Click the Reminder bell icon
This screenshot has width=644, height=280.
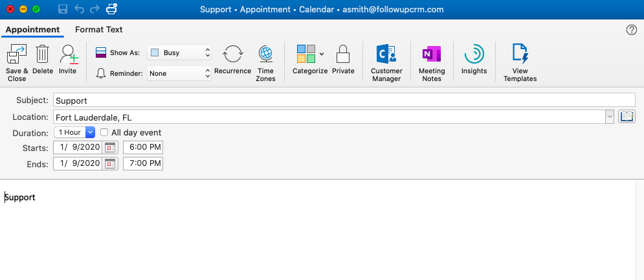pyautogui.click(x=101, y=73)
